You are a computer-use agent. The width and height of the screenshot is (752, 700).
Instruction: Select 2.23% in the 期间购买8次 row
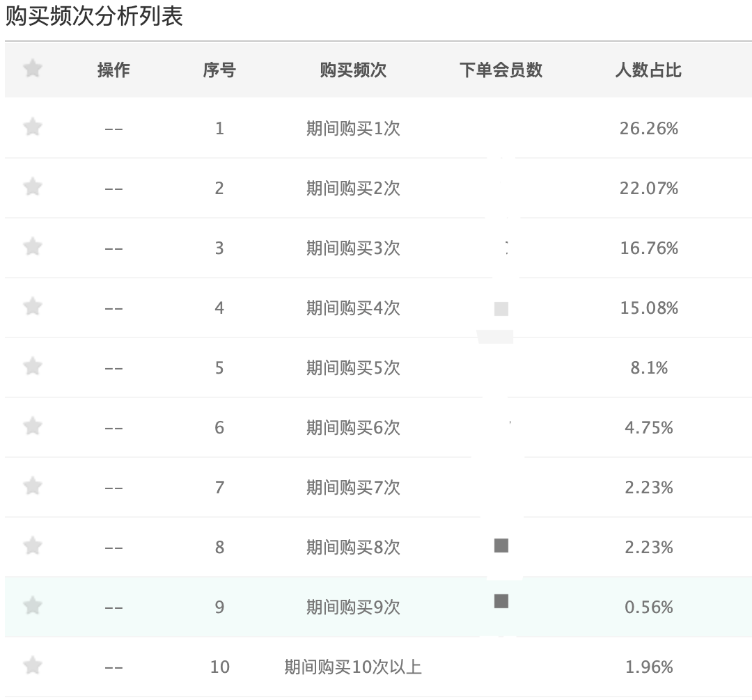[649, 547]
